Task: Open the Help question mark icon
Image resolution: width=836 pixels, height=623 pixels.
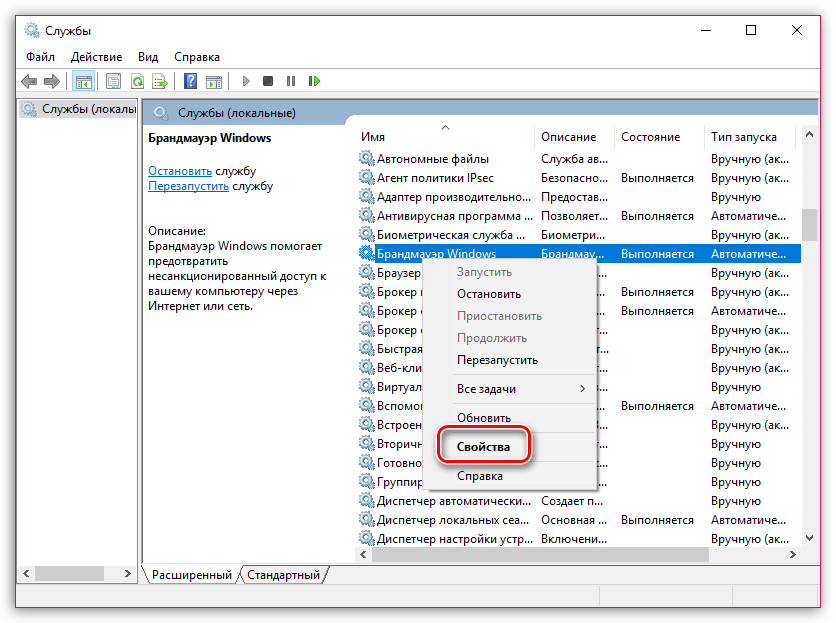Action: point(190,81)
